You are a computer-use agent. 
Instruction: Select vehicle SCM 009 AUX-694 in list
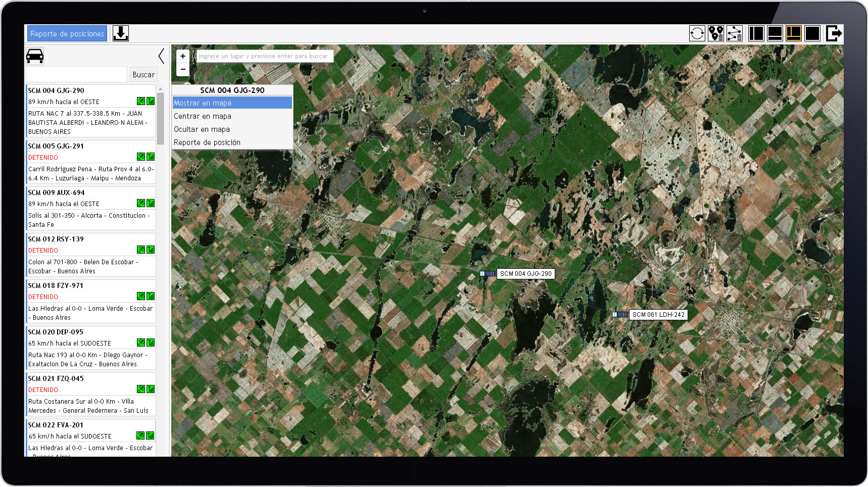pos(57,192)
